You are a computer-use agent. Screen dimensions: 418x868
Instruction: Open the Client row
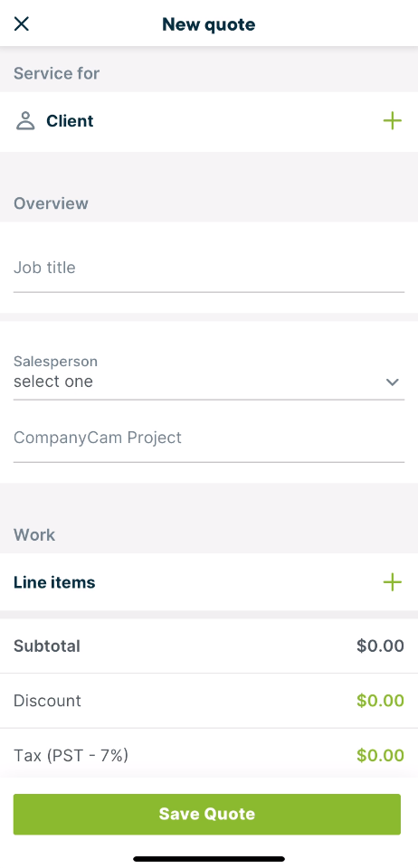click(x=209, y=121)
